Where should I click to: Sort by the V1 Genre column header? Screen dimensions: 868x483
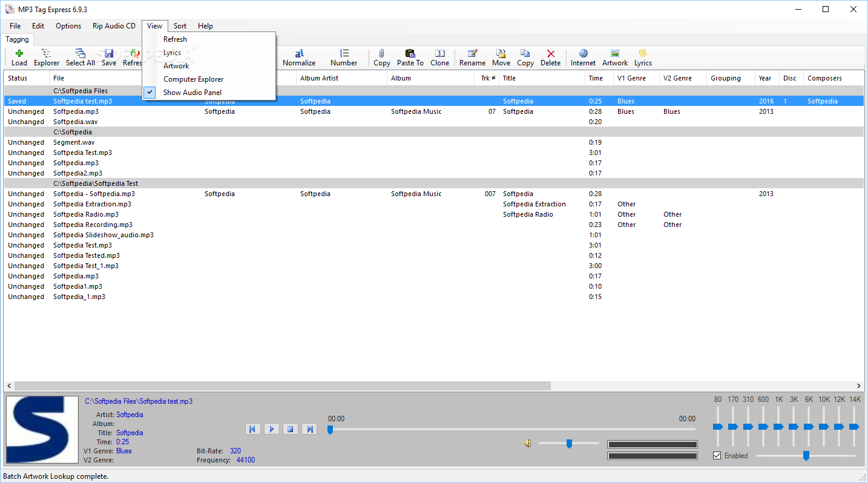click(636, 78)
